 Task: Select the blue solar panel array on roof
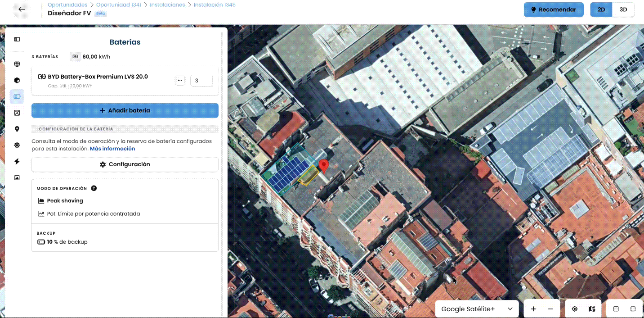pos(288,173)
